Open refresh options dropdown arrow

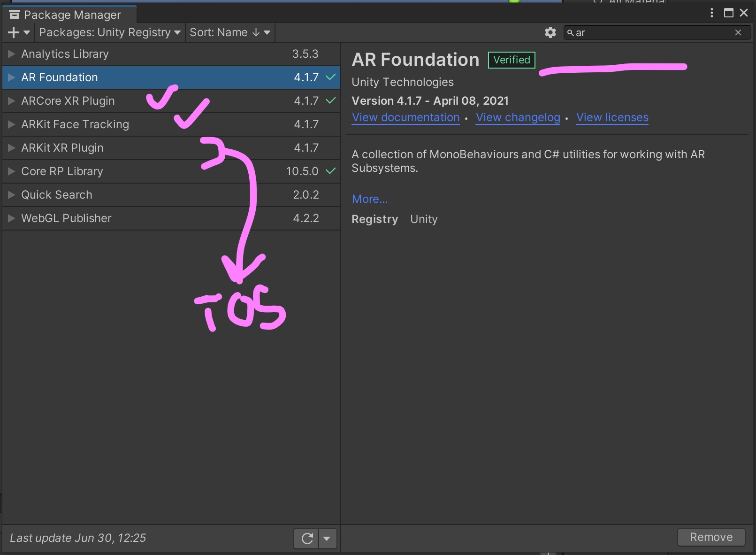327,539
